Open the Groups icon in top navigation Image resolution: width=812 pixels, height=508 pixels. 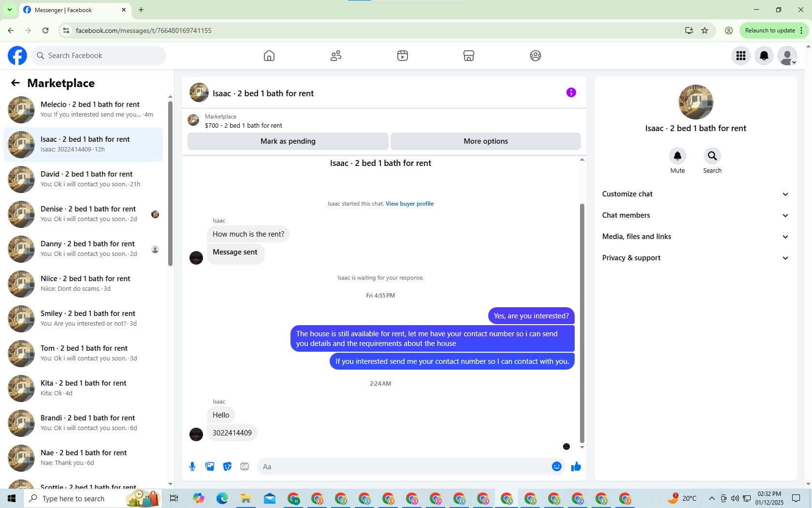pos(536,56)
